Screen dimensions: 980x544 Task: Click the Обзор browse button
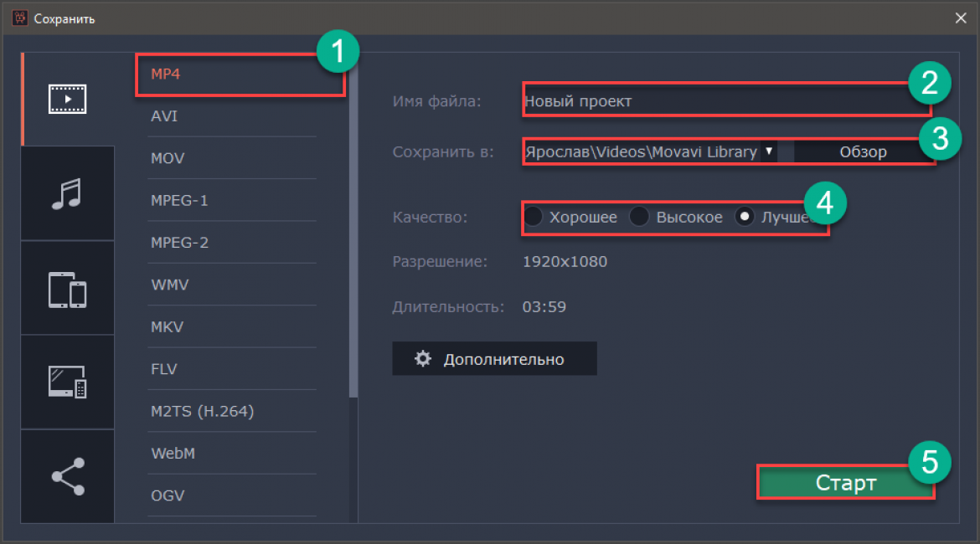click(862, 152)
